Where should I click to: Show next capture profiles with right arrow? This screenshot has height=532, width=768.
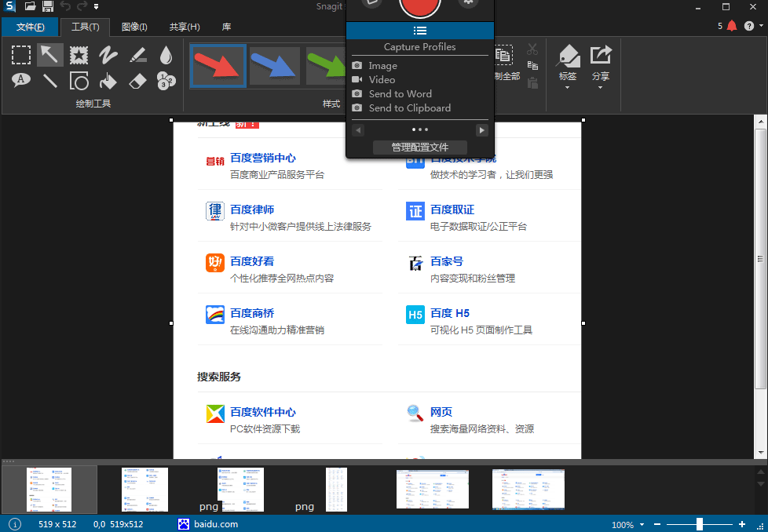pyautogui.click(x=482, y=130)
